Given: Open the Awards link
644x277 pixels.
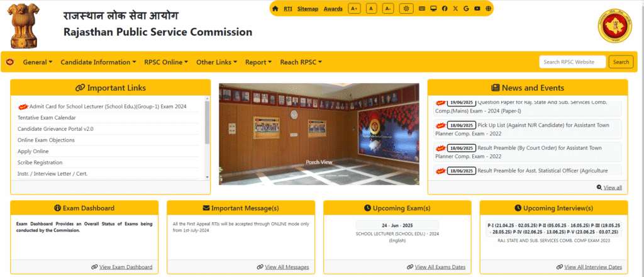Looking at the screenshot, I should pos(333,9).
